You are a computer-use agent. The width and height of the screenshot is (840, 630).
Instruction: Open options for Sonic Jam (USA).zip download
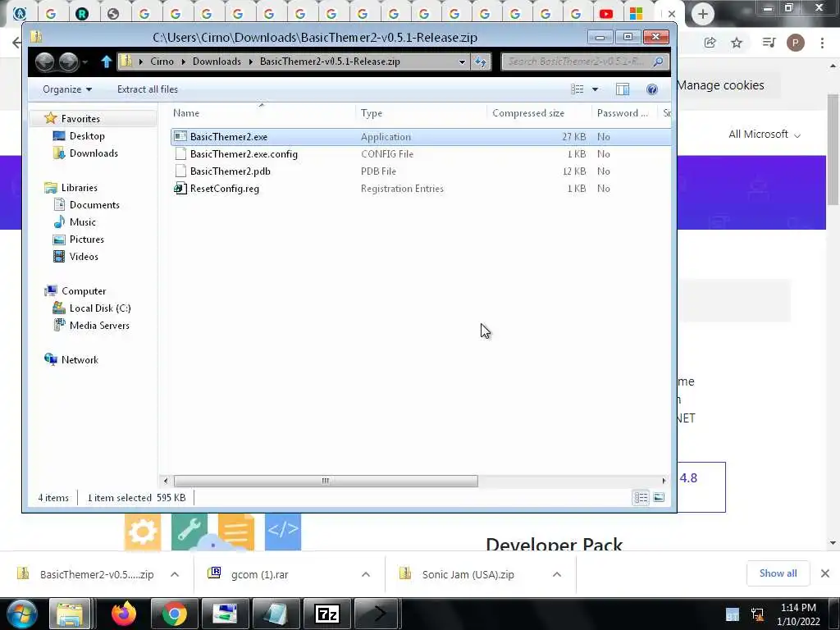557,574
